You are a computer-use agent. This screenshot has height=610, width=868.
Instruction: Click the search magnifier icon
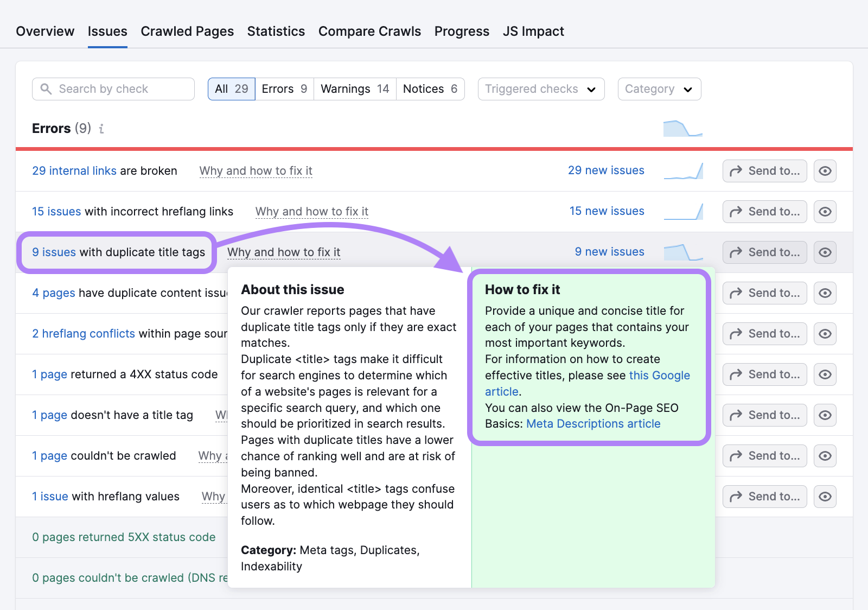[46, 88]
